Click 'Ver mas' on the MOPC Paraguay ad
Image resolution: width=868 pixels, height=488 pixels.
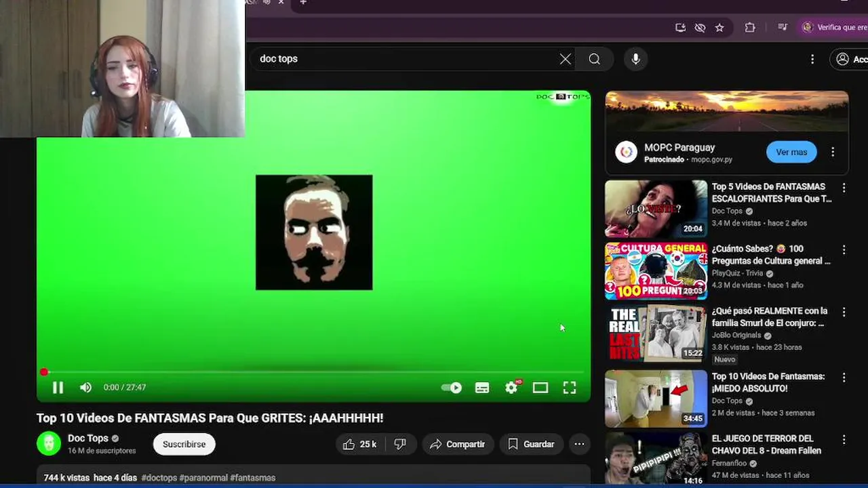pyautogui.click(x=791, y=152)
